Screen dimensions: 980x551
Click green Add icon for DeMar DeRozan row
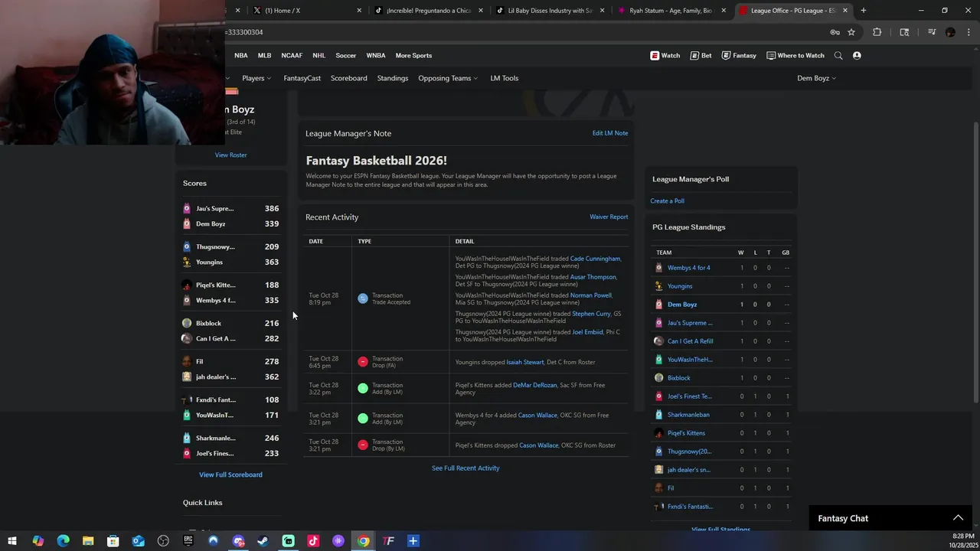(363, 389)
